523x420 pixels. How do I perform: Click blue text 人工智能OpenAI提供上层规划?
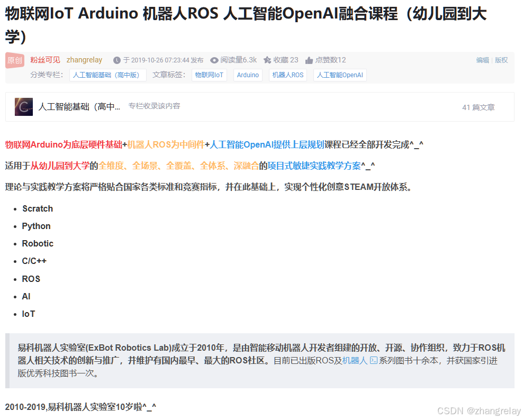tap(267, 144)
